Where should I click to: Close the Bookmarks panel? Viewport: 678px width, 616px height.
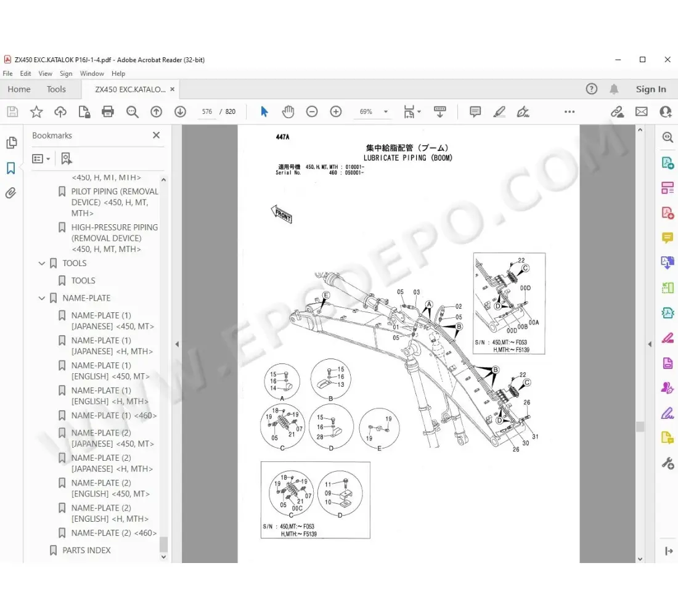click(x=156, y=136)
